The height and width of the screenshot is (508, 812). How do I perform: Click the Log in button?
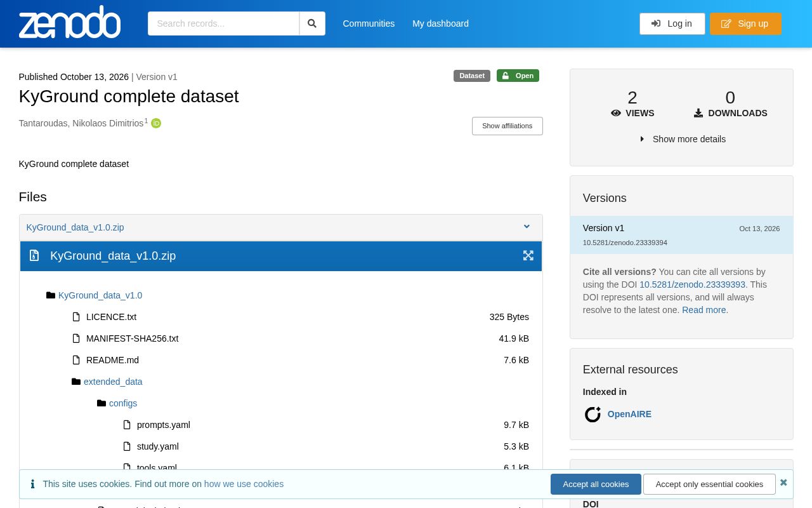coord(672,23)
